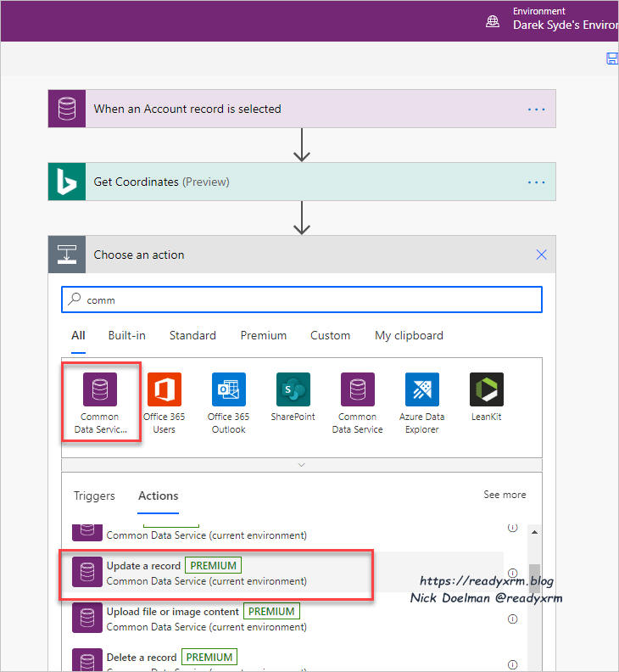Image resolution: width=619 pixels, height=672 pixels.
Task: Close the Choose an action panel
Action: coord(542,255)
